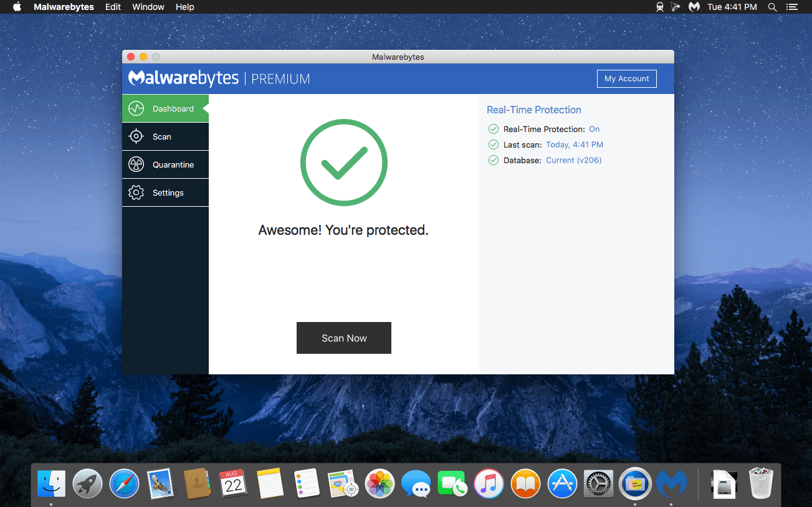812x507 pixels.
Task: Click the check icon beside Last scan
Action: pyautogui.click(x=494, y=145)
